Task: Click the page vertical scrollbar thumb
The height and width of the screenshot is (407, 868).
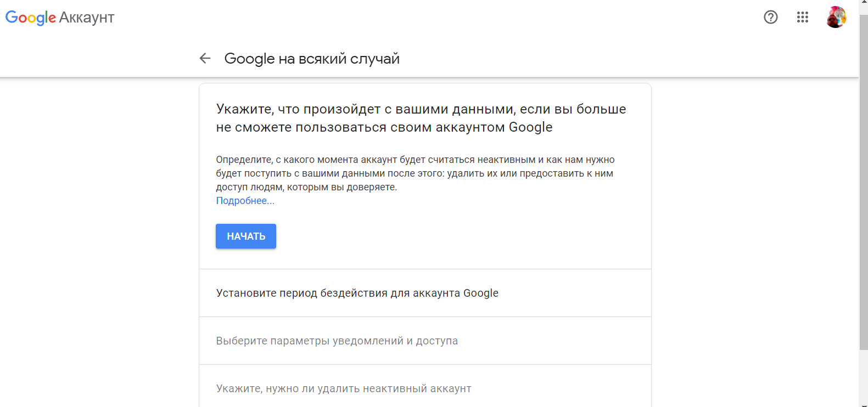Action: tap(864, 181)
